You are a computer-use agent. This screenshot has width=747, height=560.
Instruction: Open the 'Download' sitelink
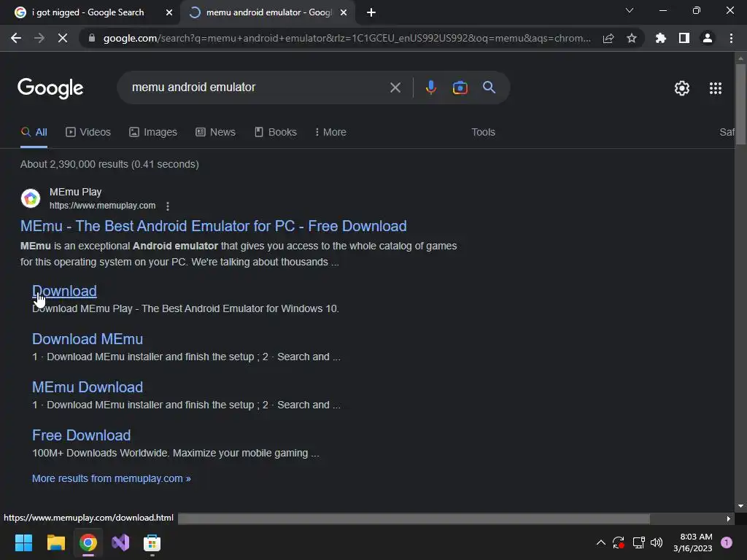point(64,291)
